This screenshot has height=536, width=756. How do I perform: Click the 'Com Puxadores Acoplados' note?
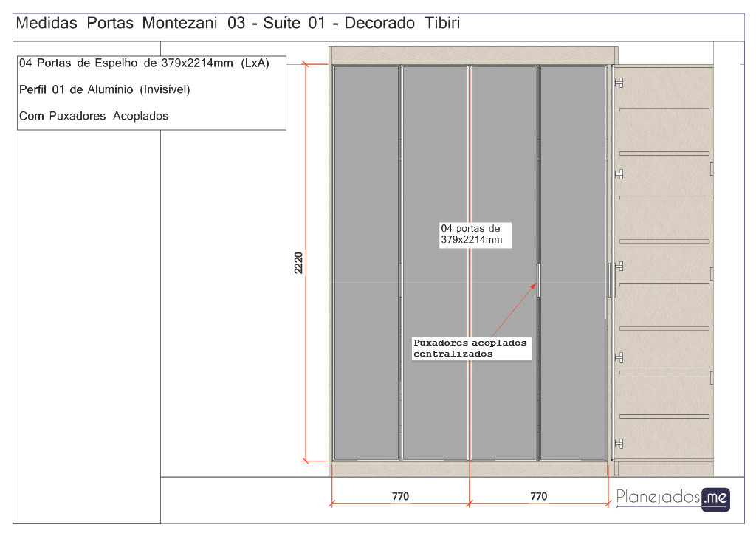pos(94,116)
